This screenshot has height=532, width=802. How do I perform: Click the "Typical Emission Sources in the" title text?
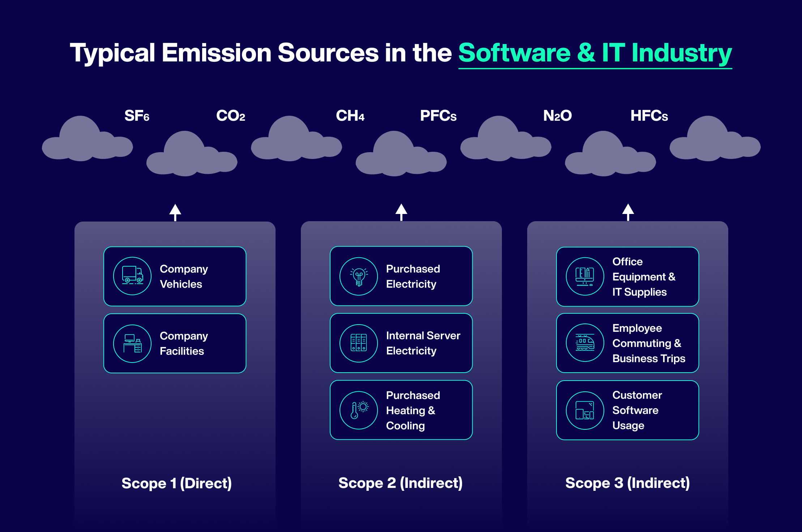pyautogui.click(x=261, y=53)
